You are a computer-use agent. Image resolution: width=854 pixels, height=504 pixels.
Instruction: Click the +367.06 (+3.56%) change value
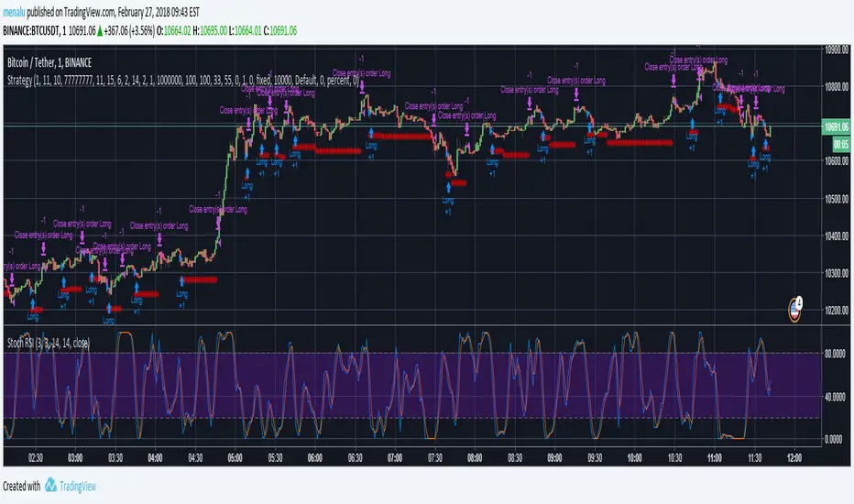pyautogui.click(x=129, y=31)
